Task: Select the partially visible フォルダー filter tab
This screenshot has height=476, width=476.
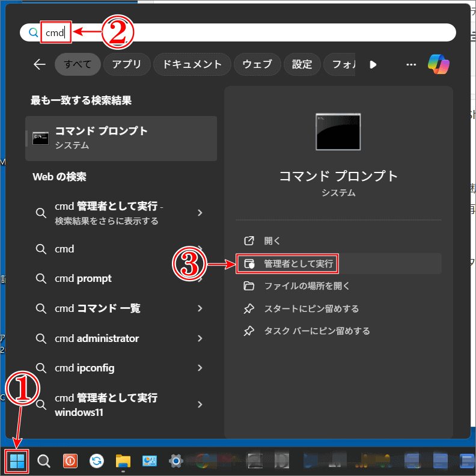Action: (340, 64)
